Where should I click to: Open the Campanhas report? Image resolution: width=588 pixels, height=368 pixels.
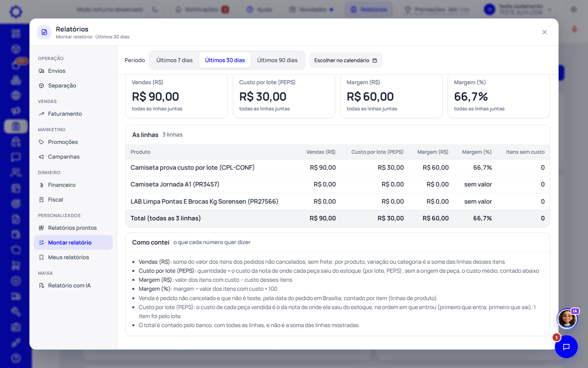click(x=73, y=157)
